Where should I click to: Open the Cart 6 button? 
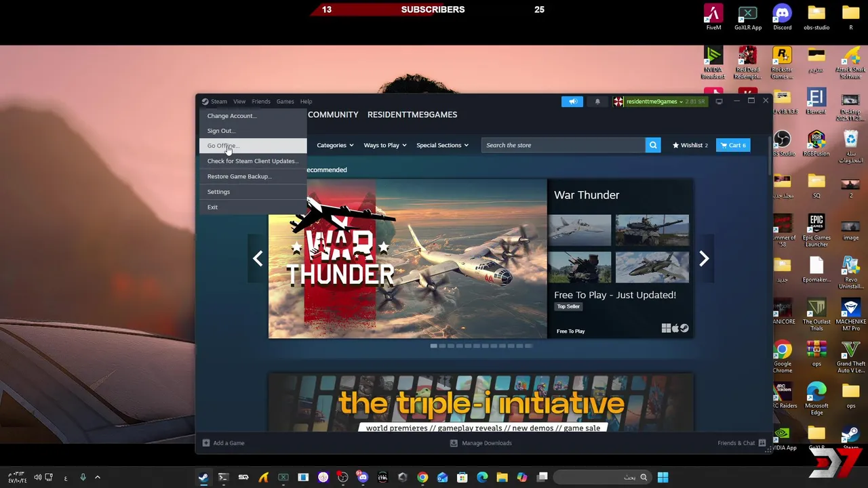point(733,145)
